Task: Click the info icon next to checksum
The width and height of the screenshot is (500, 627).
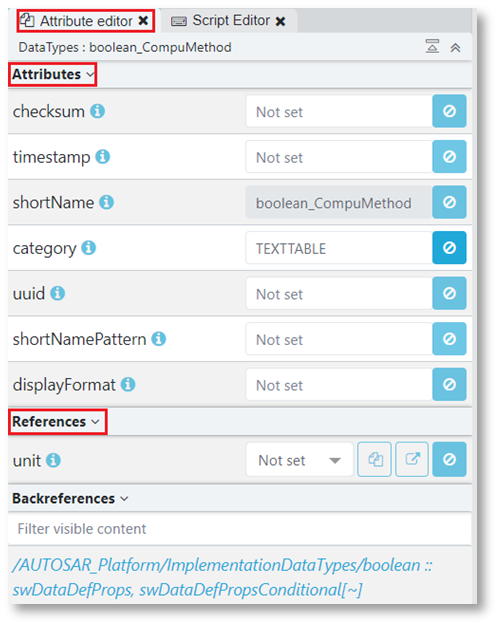Action: (x=97, y=111)
